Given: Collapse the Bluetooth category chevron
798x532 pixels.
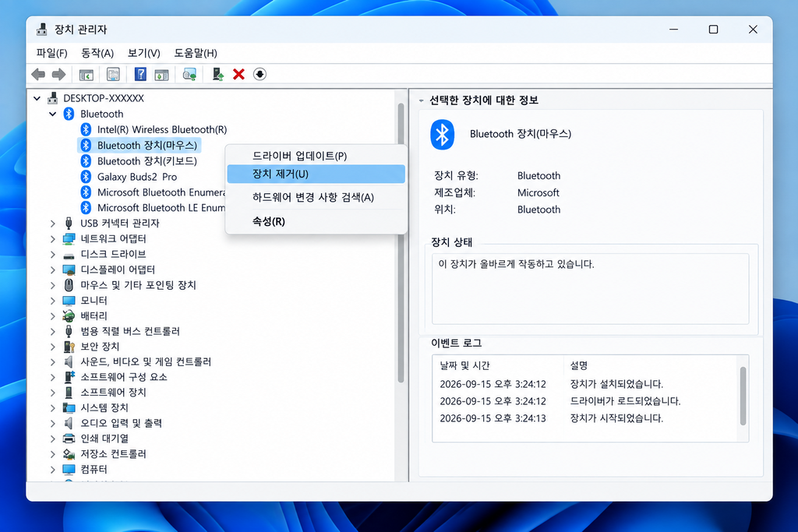Looking at the screenshot, I should (x=52, y=114).
